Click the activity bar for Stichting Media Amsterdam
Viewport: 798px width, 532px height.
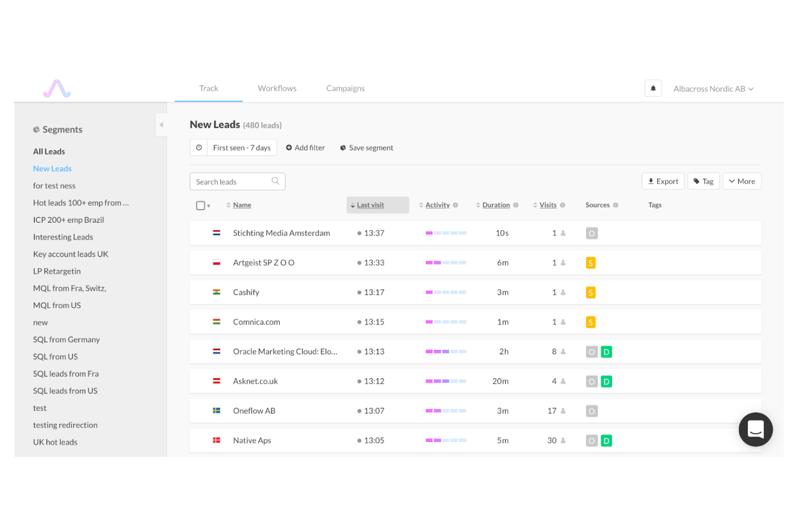(x=446, y=233)
